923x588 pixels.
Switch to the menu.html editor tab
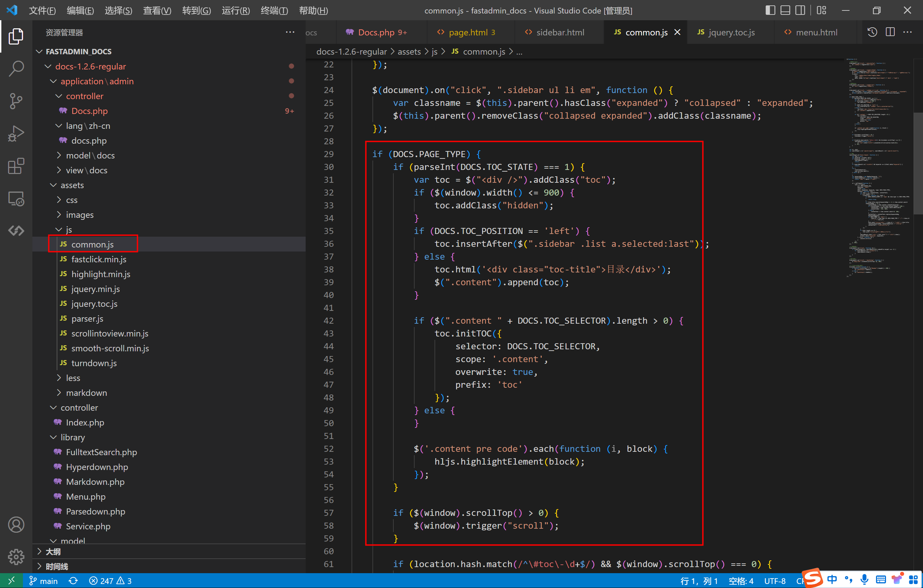(x=816, y=33)
